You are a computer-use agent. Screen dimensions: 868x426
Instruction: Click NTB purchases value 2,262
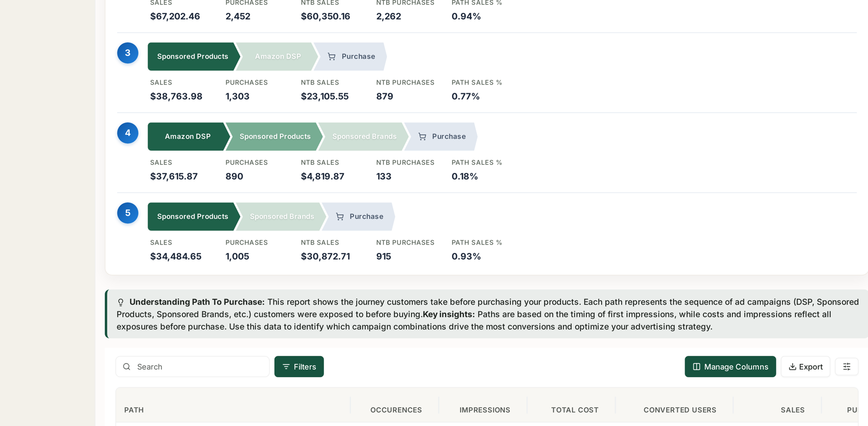pos(389,16)
